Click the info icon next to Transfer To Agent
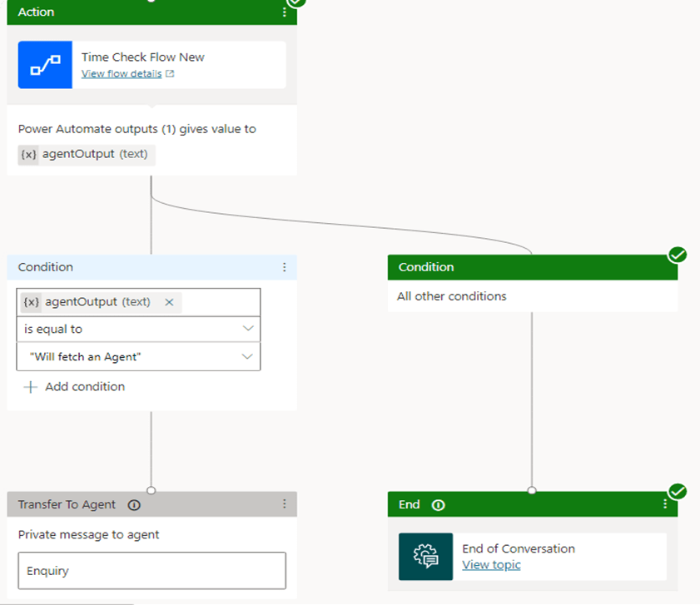Viewport: 700px width, 605px height. (x=134, y=505)
